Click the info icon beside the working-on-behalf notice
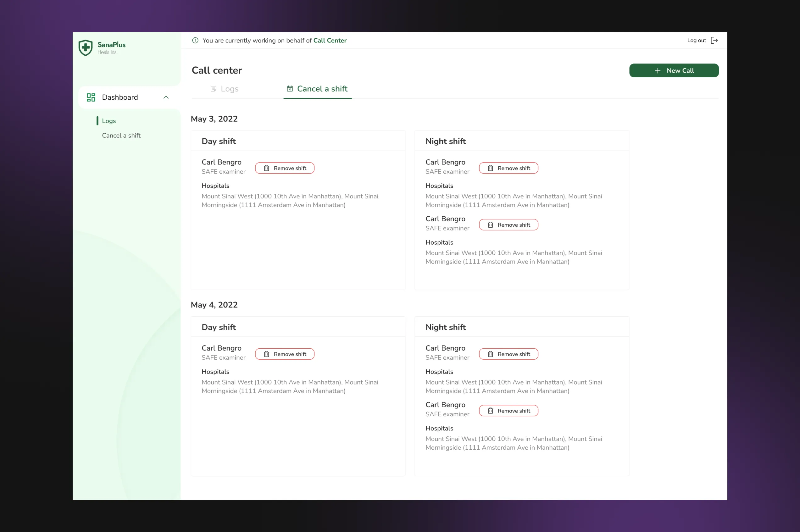The height and width of the screenshot is (532, 800). pos(195,40)
